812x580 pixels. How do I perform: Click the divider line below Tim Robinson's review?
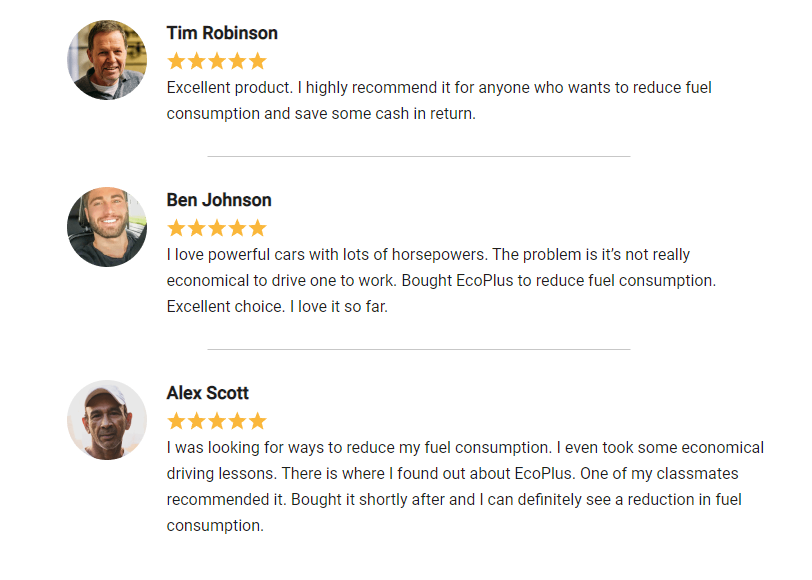tap(418, 156)
